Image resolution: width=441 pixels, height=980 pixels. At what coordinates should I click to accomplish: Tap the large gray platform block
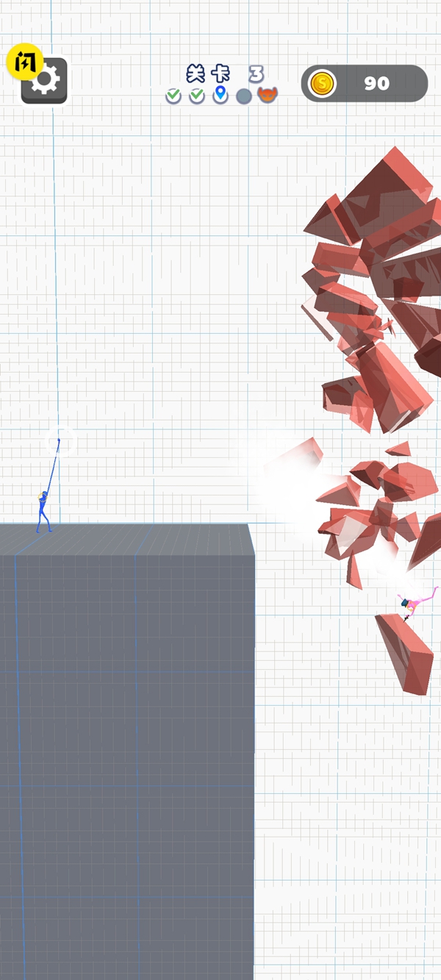pos(126,735)
